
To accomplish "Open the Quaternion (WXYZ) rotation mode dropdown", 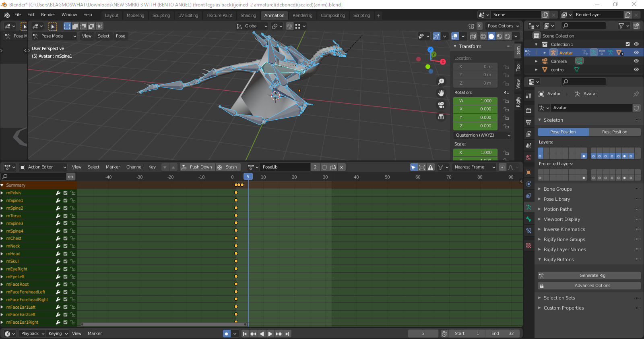I will [483, 135].
